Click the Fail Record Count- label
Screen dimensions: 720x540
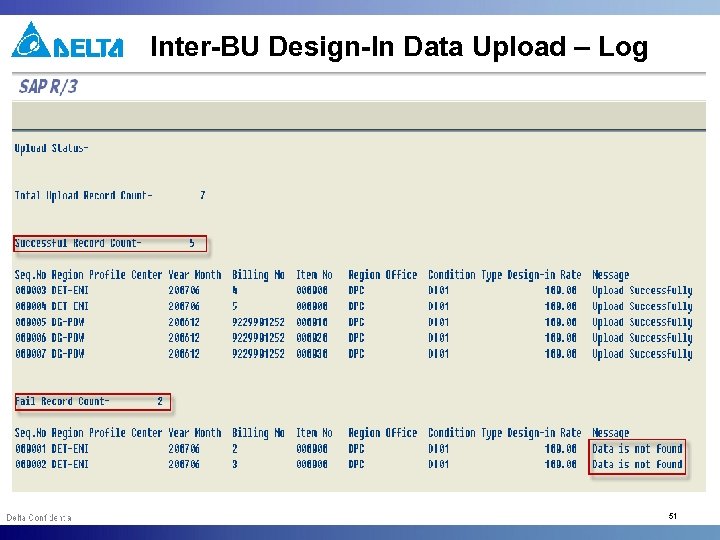click(62, 401)
